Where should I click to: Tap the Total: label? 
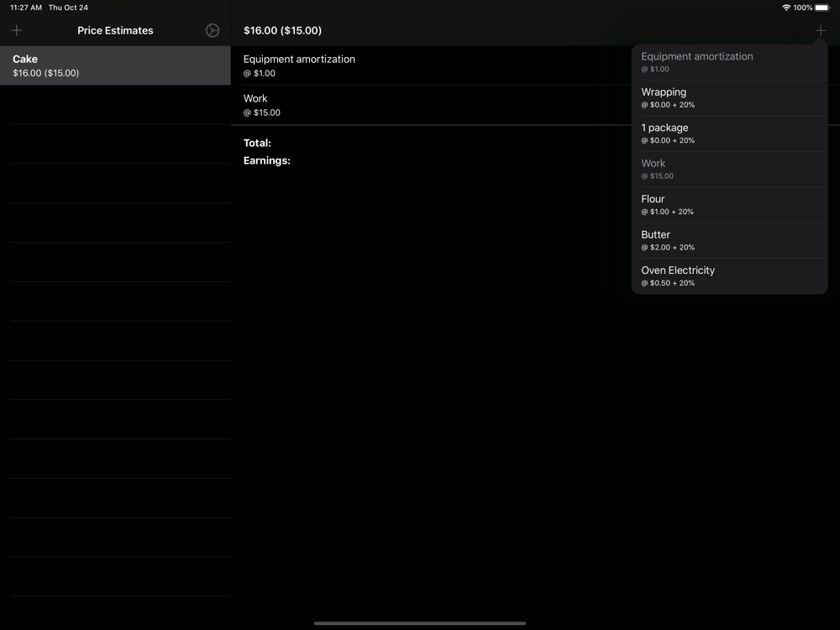(x=257, y=143)
